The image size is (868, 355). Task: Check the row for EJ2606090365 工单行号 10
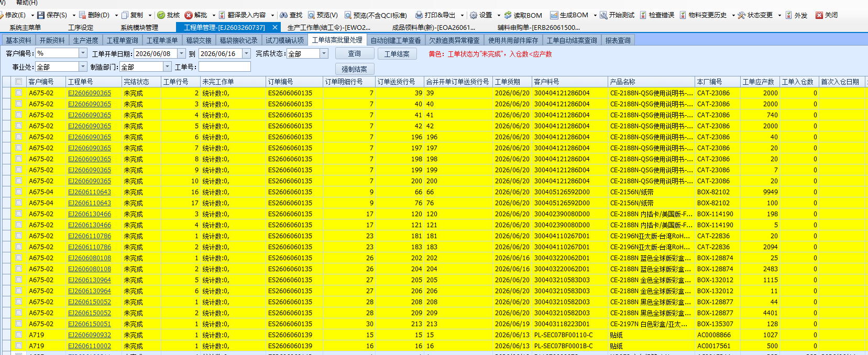pos(19,181)
